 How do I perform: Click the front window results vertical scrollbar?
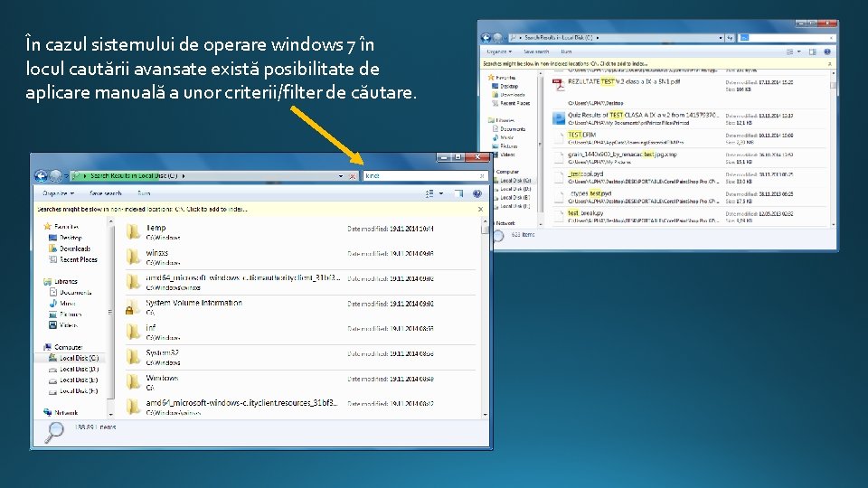pyautogui.click(x=485, y=317)
